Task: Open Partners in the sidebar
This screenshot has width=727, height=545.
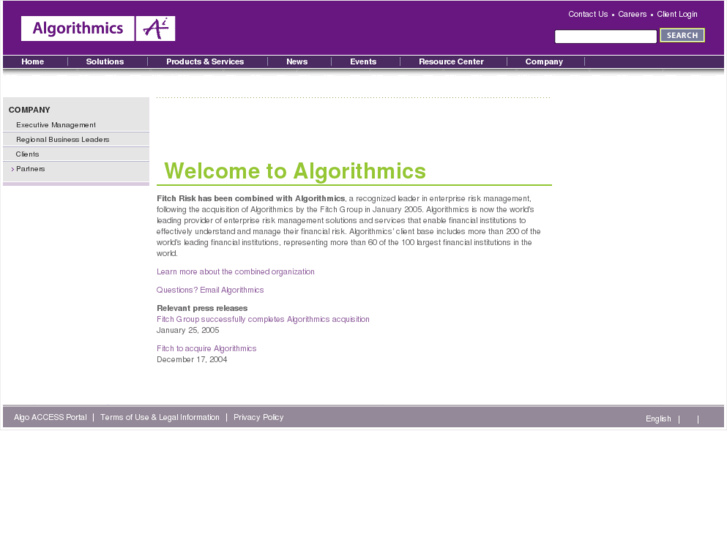Action: [x=31, y=169]
